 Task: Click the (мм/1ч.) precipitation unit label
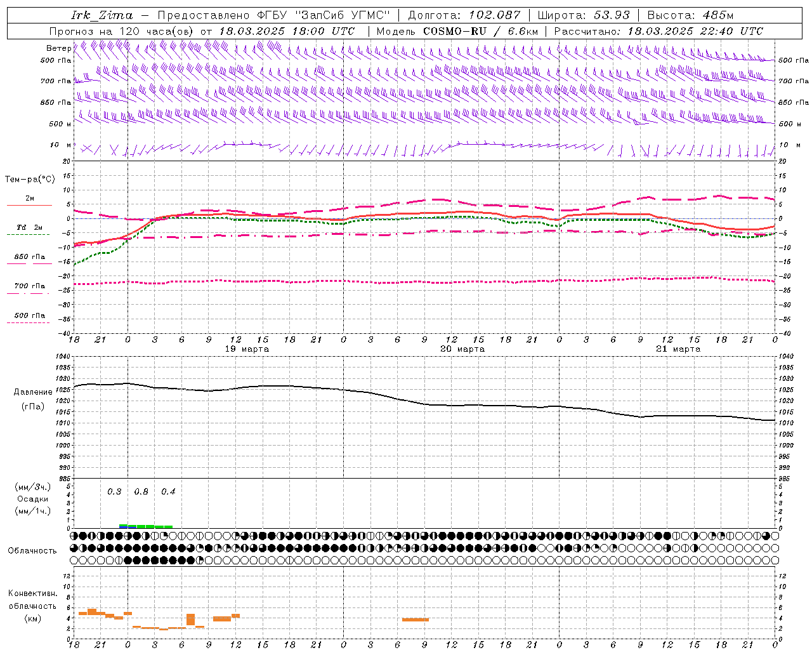click(33, 511)
